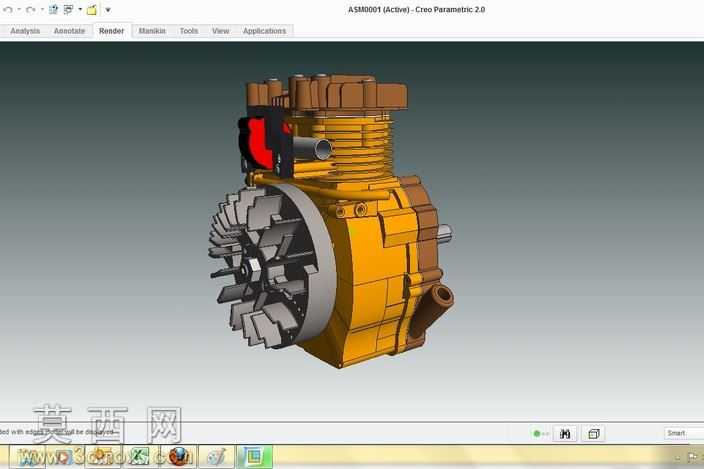The height and width of the screenshot is (469, 704).
Task: Open Firefox from the taskbar
Action: tap(178, 457)
